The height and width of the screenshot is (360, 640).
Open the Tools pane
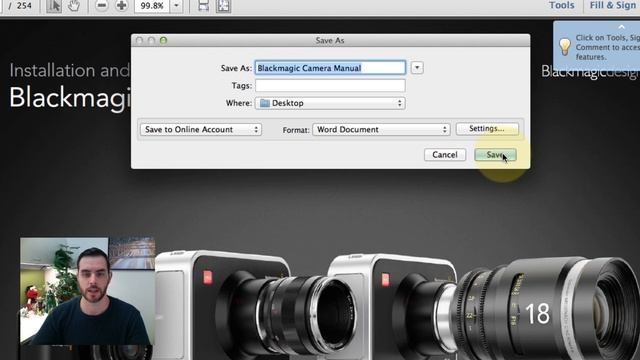coord(562,5)
